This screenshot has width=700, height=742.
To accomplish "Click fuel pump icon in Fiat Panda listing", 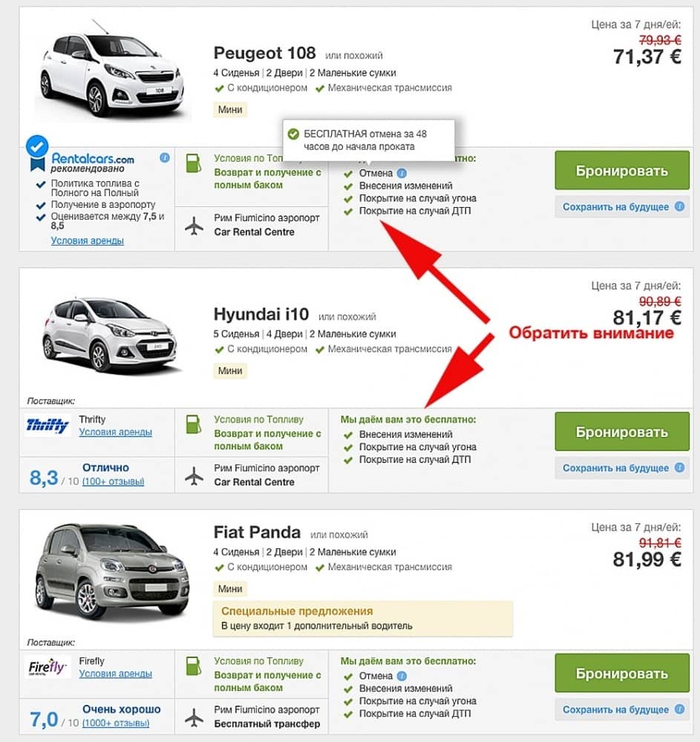I will [194, 666].
